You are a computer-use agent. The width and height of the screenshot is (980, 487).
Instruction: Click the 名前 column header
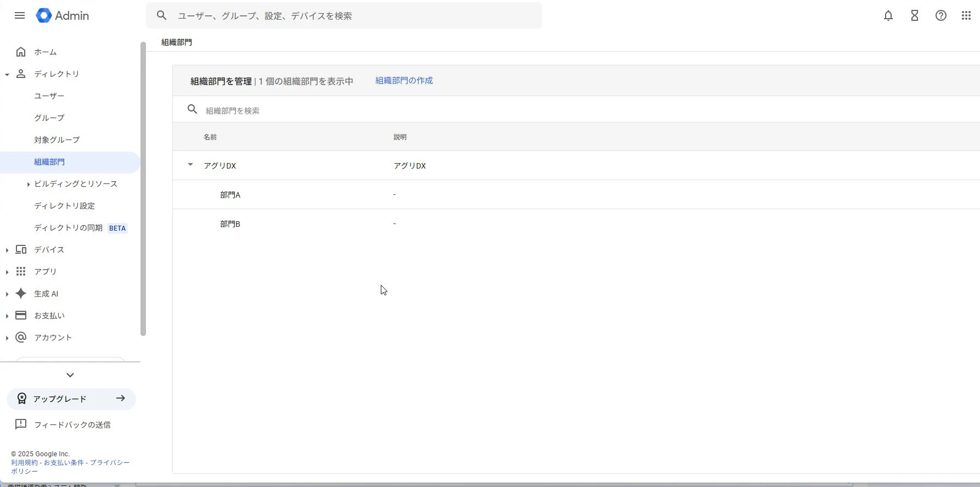pos(210,137)
